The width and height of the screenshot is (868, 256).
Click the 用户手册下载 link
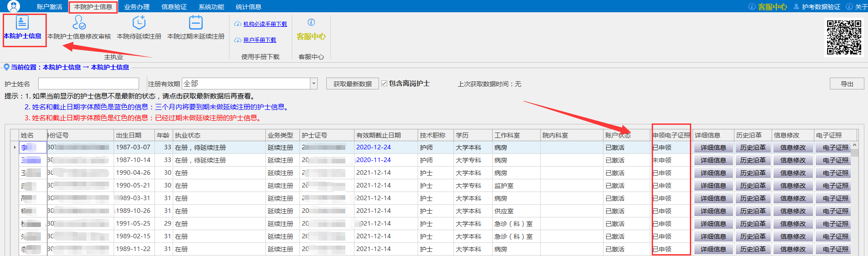click(x=259, y=40)
